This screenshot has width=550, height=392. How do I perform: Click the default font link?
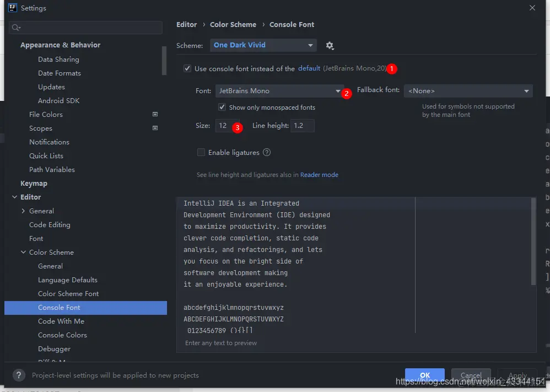pyautogui.click(x=309, y=68)
